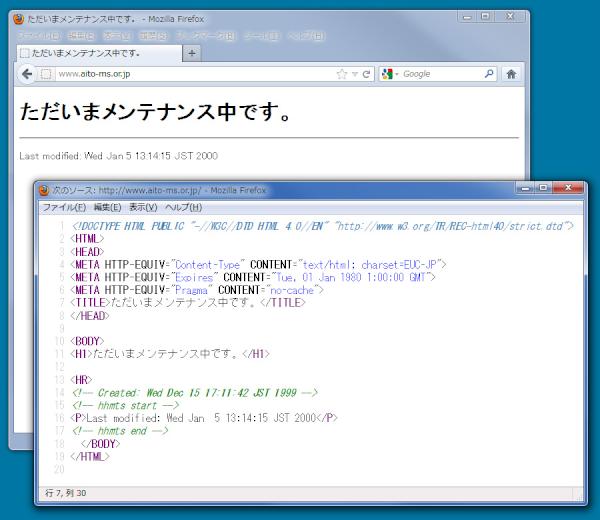
Task: Go to the home page via the house icon
Action: pyautogui.click(x=511, y=74)
